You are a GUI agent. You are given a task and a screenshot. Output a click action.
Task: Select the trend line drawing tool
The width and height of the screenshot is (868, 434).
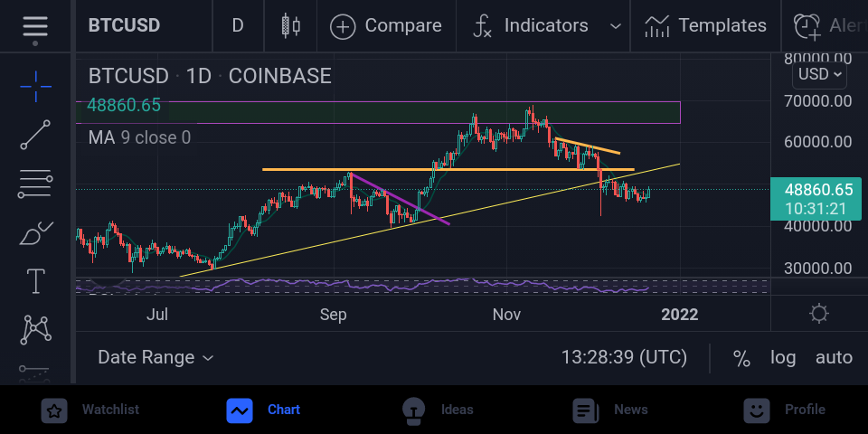pyautogui.click(x=35, y=135)
